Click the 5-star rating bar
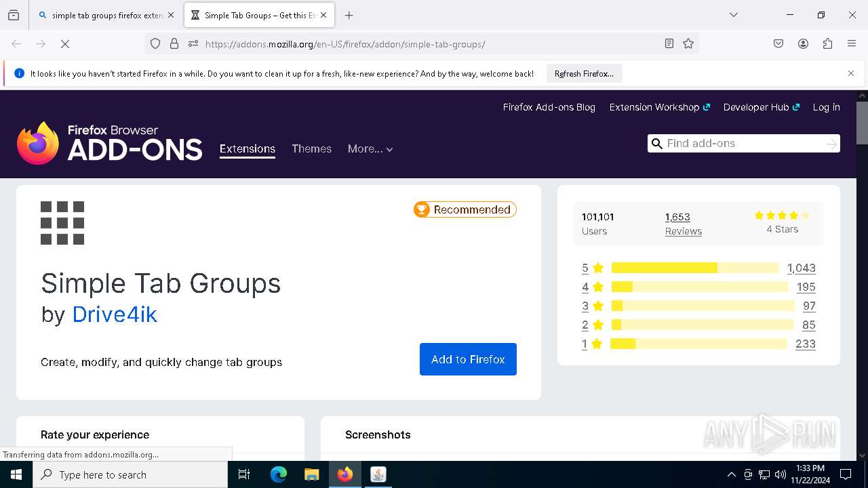The height and width of the screenshot is (488, 868). [695, 268]
